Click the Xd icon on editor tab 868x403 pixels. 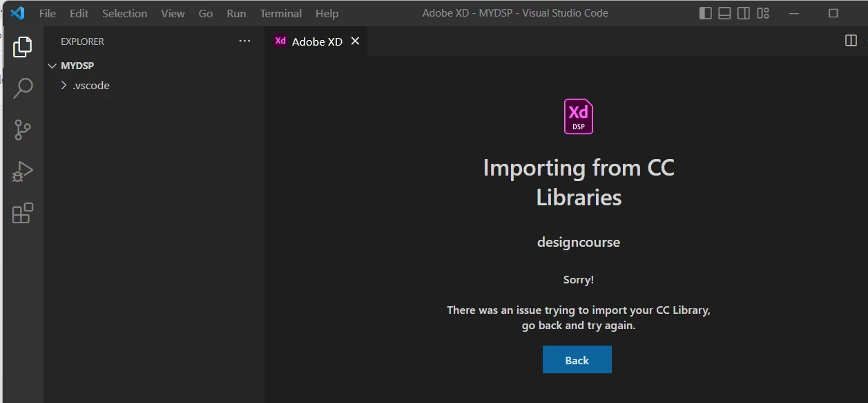[x=280, y=41]
